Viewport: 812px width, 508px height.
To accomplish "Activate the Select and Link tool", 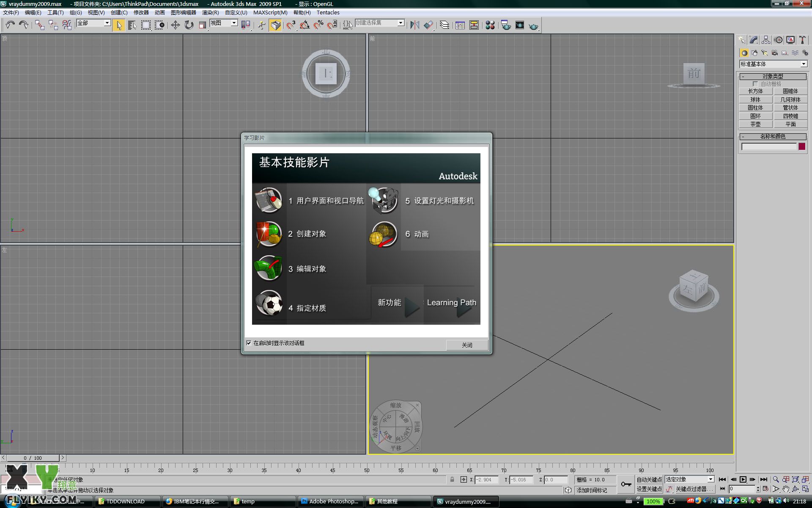I will tap(39, 25).
